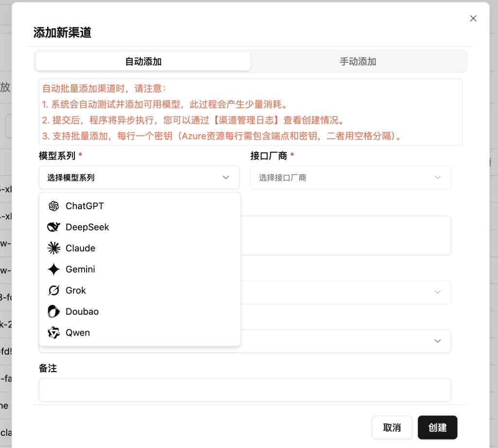Click notice line 3 about Azure资源

222,136
